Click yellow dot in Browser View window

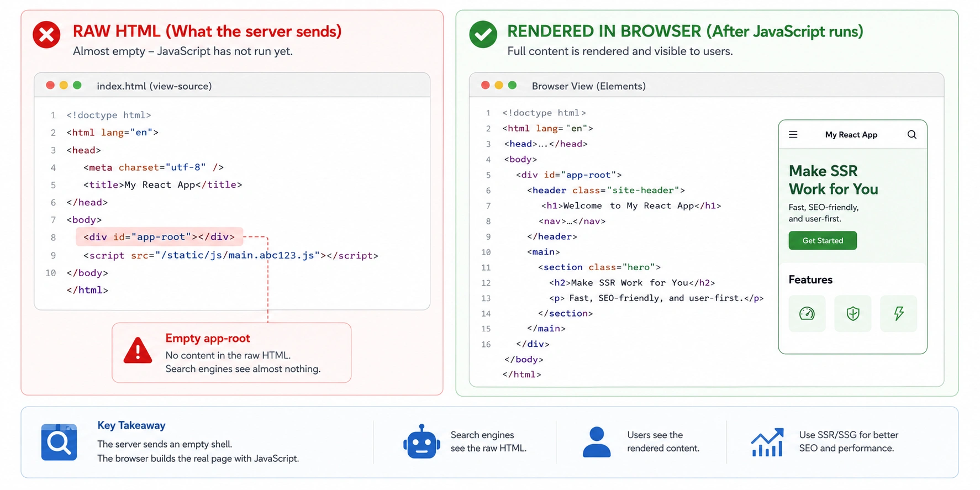(499, 85)
